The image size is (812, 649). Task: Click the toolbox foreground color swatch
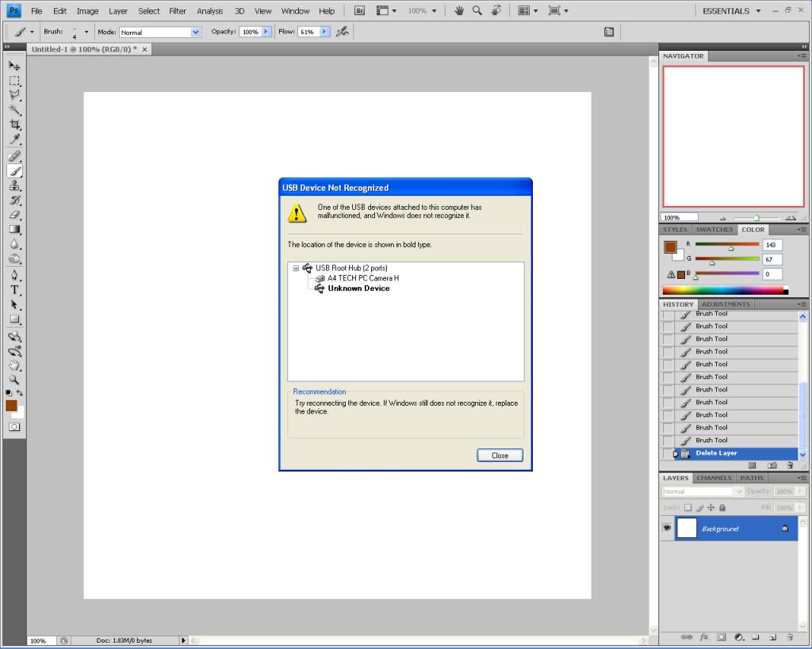11,405
